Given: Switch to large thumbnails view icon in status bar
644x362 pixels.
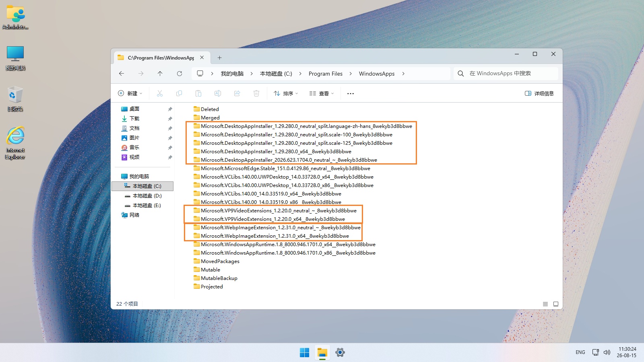Looking at the screenshot, I should tap(556, 304).
